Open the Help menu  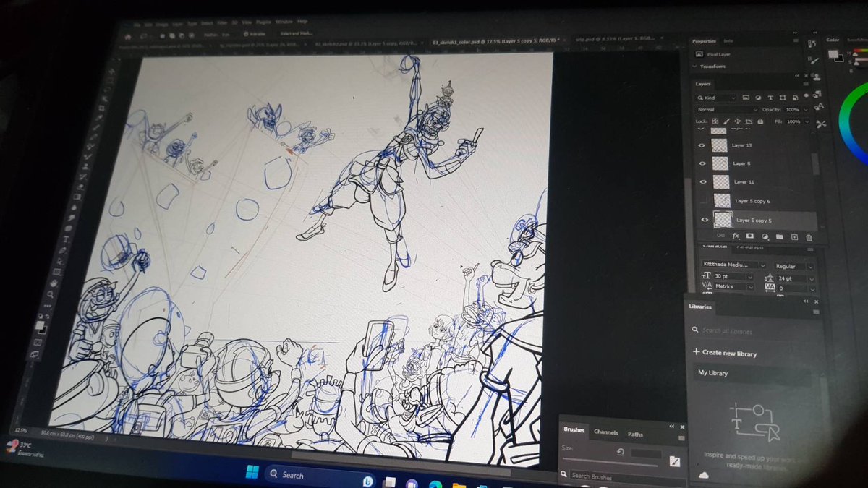[302, 22]
